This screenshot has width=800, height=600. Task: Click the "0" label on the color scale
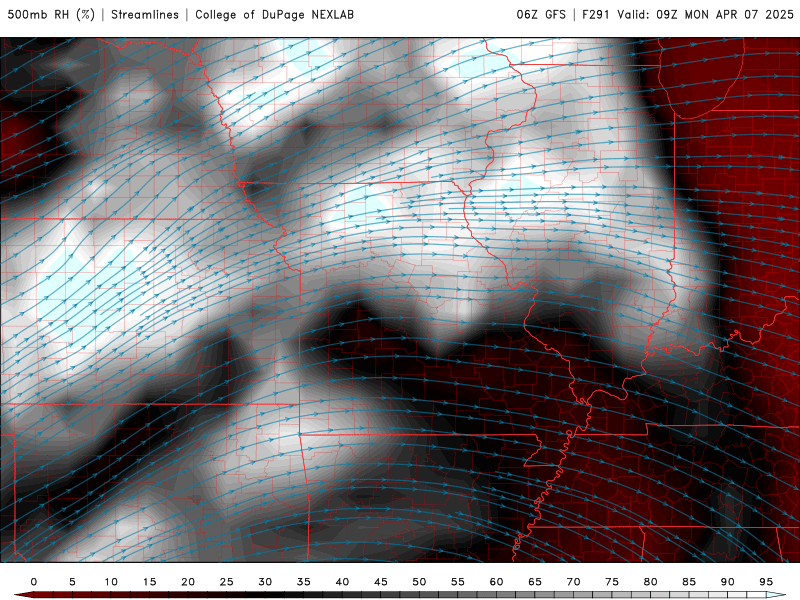(34, 582)
